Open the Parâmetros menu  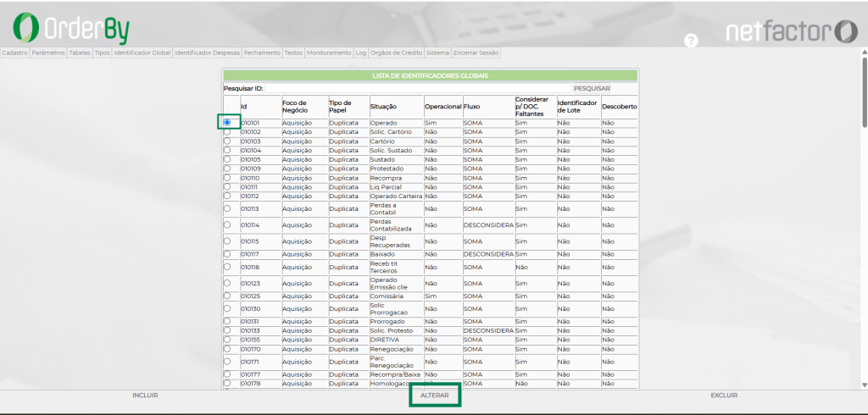coord(48,53)
